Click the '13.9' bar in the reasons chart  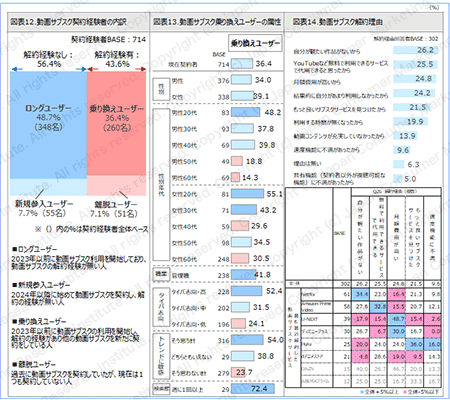click(405, 136)
